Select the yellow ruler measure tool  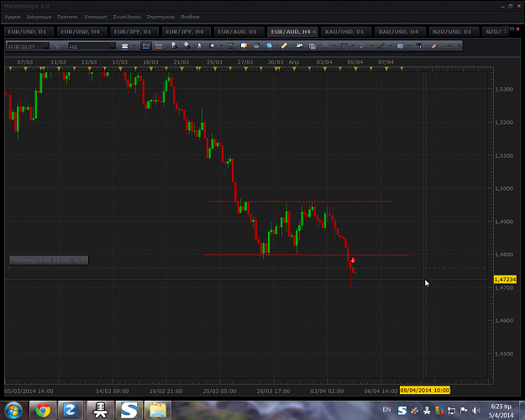[x=284, y=46]
